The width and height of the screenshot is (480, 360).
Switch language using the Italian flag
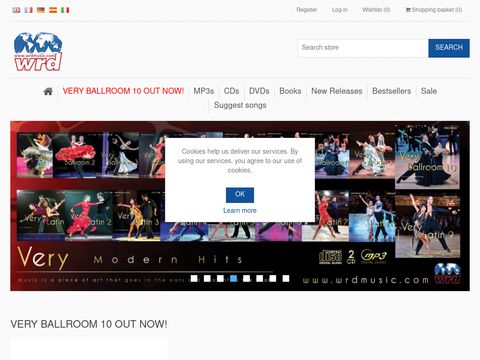(65, 10)
